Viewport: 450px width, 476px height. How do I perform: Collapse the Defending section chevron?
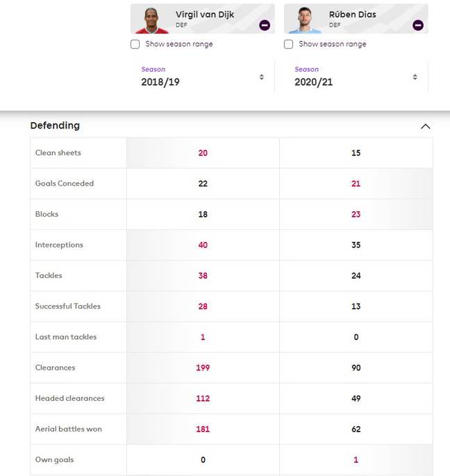(426, 126)
